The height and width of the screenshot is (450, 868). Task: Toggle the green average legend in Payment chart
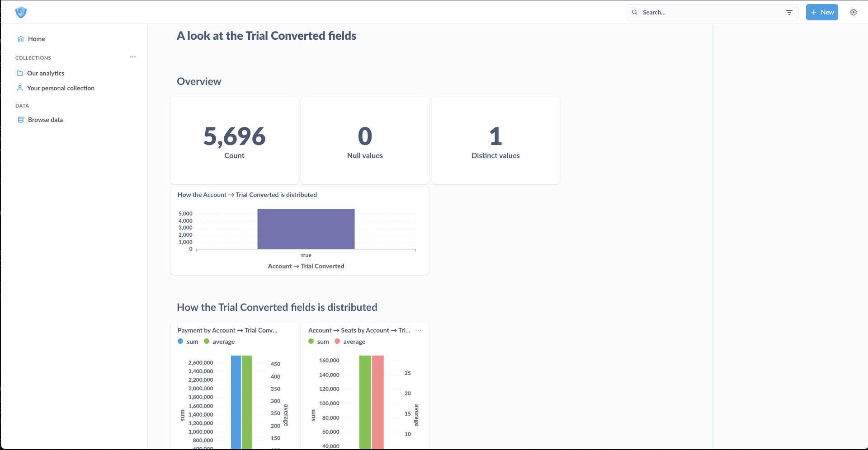tap(219, 342)
